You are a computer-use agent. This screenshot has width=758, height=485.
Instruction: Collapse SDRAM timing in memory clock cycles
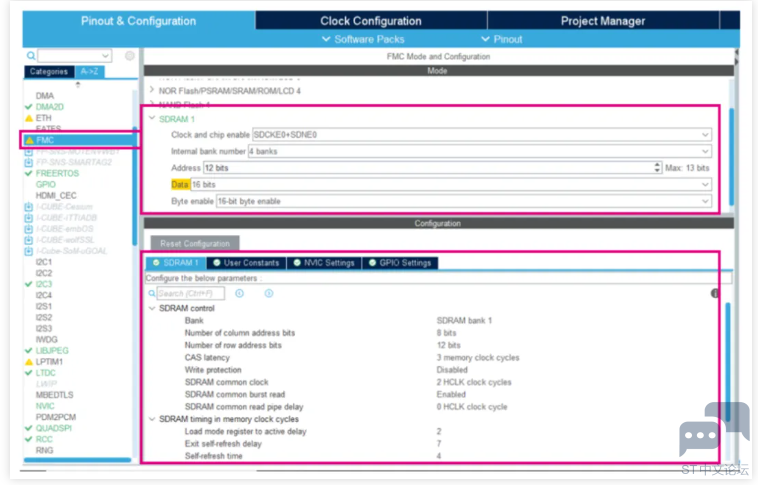[152, 419]
